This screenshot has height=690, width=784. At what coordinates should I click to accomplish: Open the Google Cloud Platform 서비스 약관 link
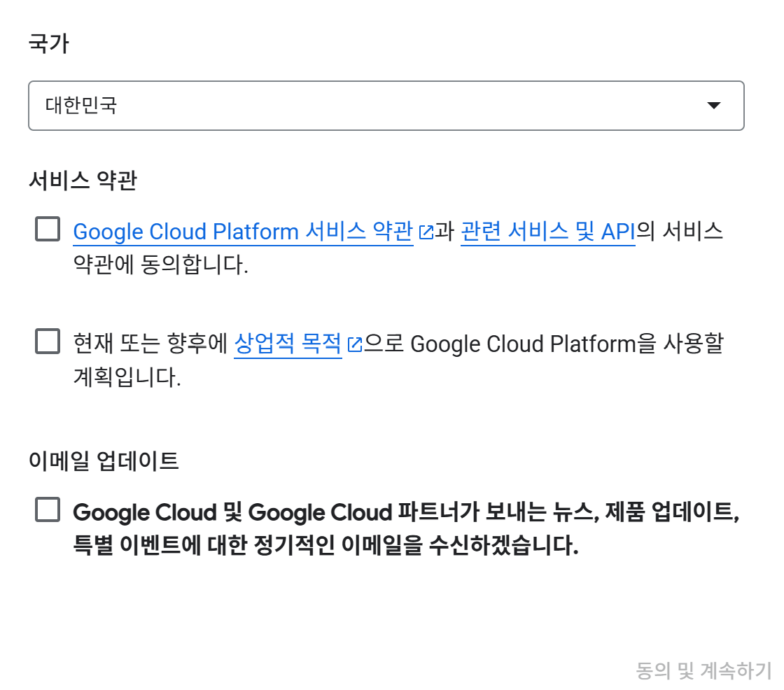(243, 232)
